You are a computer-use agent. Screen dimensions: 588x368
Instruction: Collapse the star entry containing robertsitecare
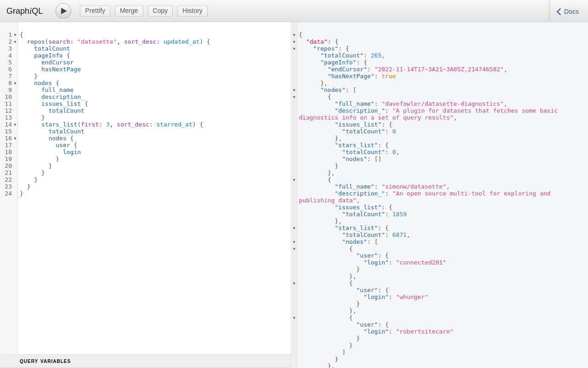pyautogui.click(x=294, y=318)
